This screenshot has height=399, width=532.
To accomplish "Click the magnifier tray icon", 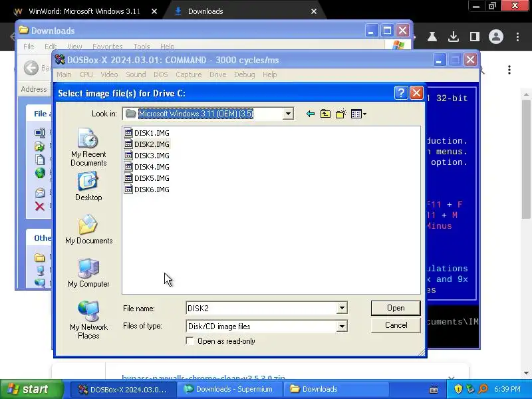I will pyautogui.click(x=483, y=389).
